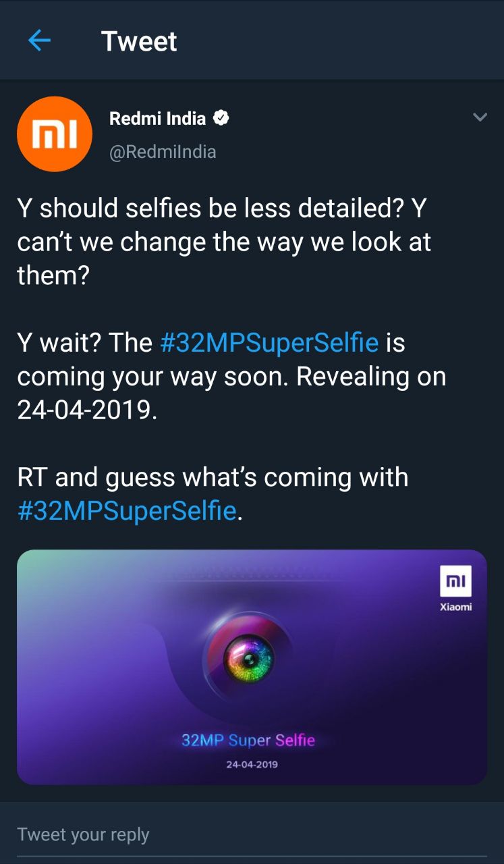Image resolution: width=504 pixels, height=864 pixels.
Task: Tap the back arrow in the header
Action: pos(39,41)
